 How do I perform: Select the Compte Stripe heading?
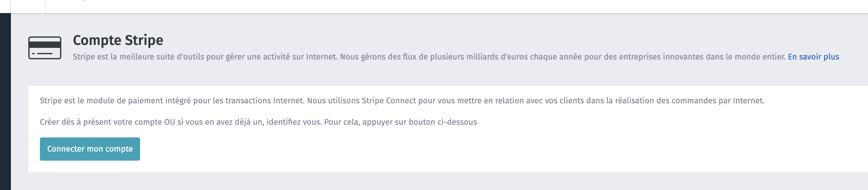point(118,40)
